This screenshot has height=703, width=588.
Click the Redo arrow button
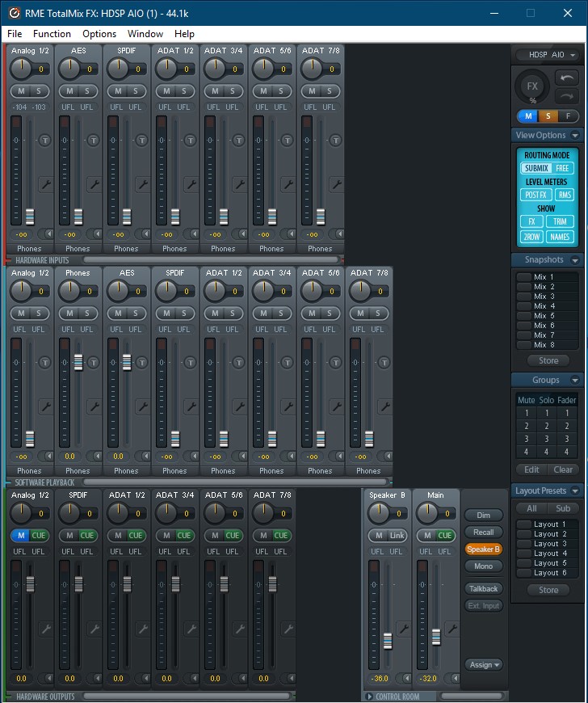point(566,96)
